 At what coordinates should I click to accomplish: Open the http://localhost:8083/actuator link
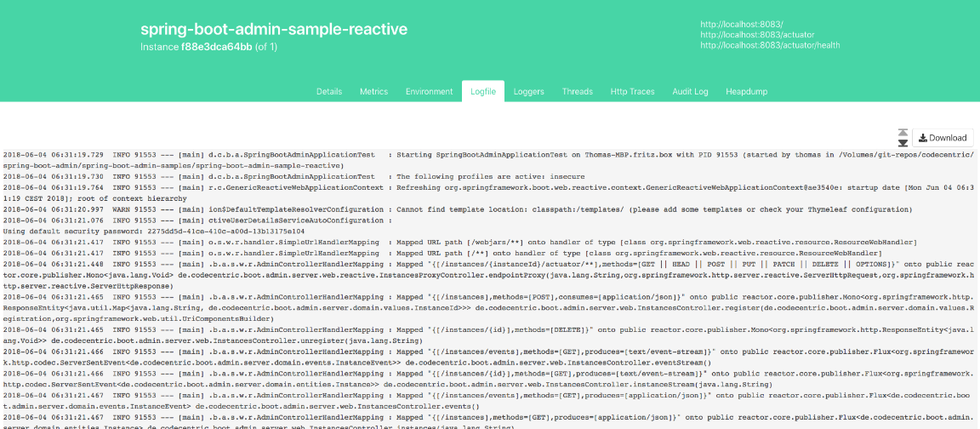pos(757,34)
